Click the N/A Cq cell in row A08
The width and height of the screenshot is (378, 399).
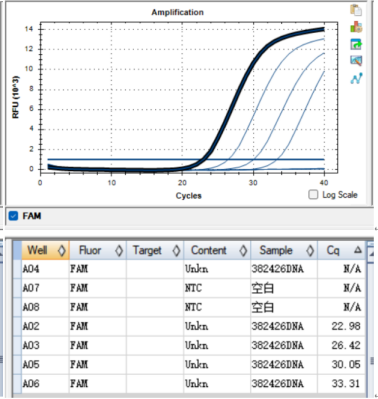point(342,307)
